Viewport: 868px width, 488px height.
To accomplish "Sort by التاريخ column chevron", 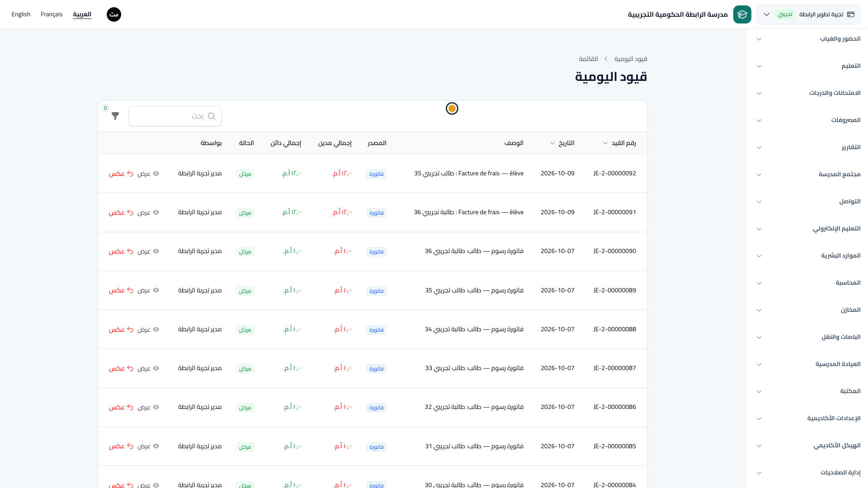I will click(x=552, y=143).
